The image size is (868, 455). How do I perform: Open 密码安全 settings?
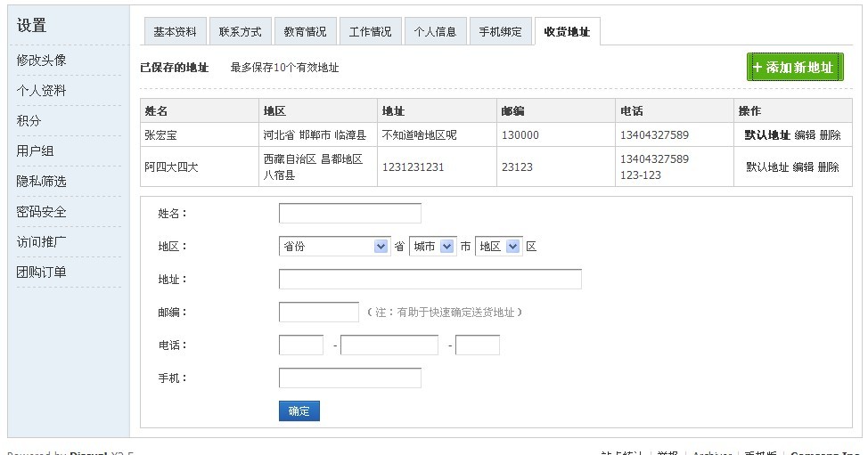tap(42, 211)
